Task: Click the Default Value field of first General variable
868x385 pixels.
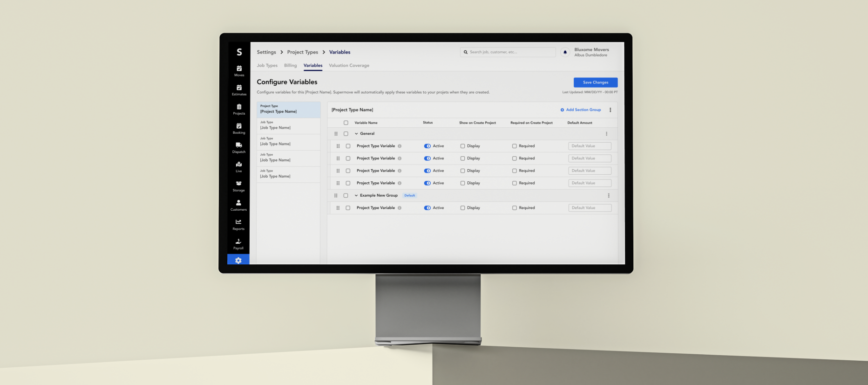Action: (590, 146)
